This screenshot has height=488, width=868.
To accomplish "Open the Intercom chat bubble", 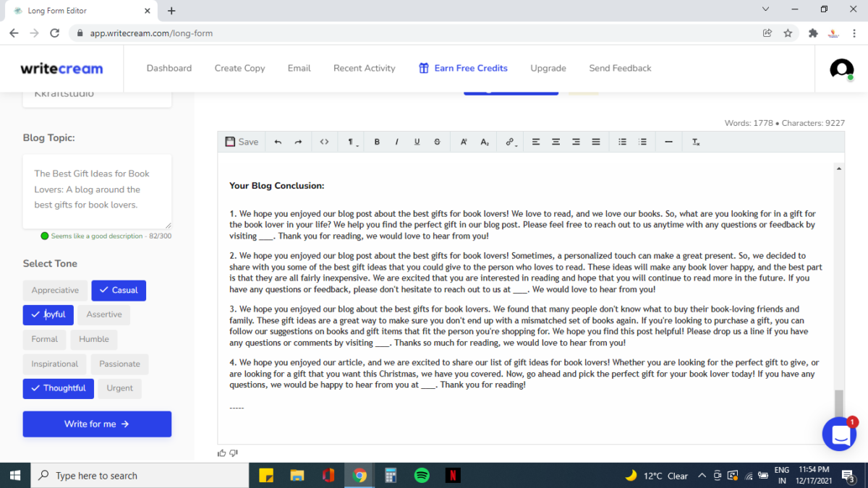I will tap(839, 434).
